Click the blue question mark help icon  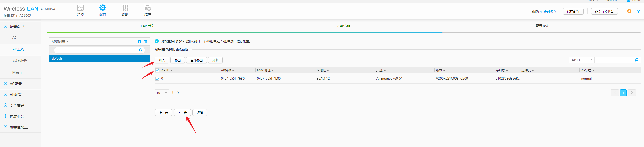[x=638, y=11]
